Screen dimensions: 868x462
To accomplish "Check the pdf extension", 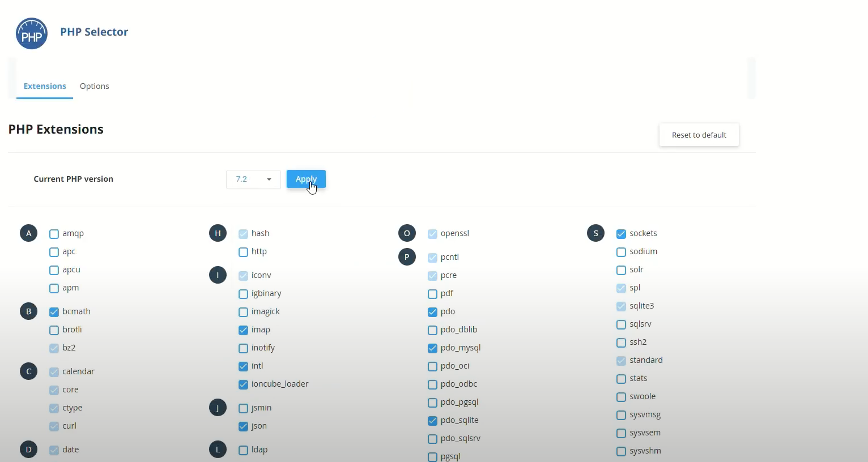I will coord(432,294).
